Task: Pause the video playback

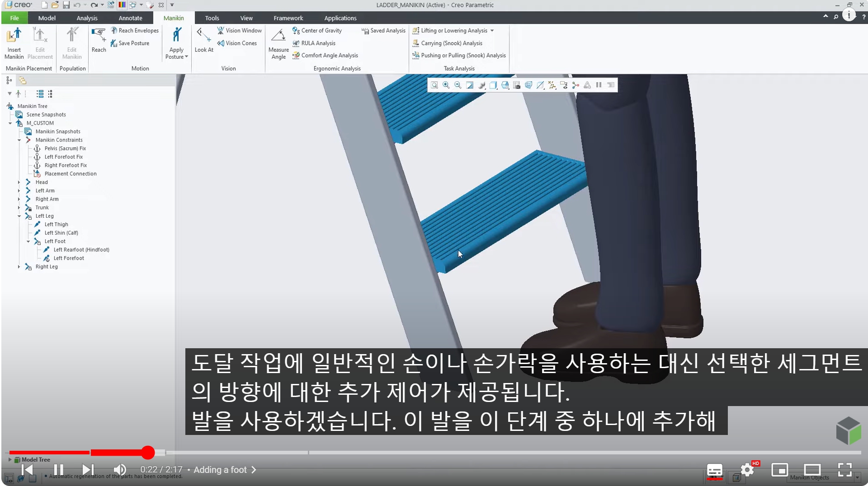Action: pos(58,470)
